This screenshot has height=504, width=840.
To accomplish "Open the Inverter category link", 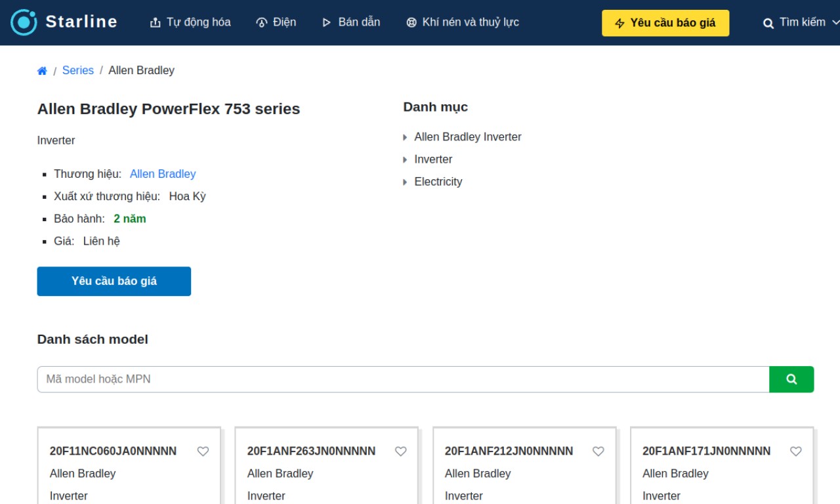I will coord(433,159).
